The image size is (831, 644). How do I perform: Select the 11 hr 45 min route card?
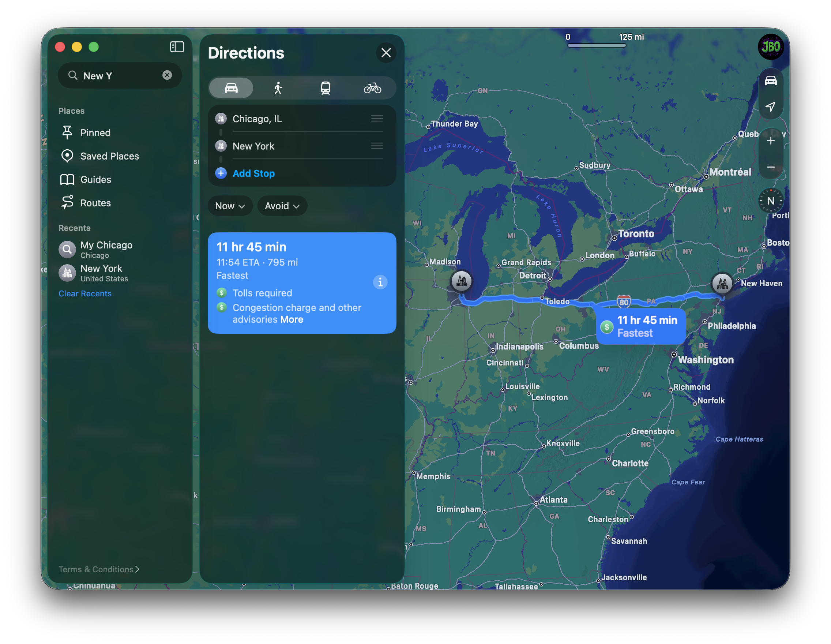pyautogui.click(x=302, y=283)
